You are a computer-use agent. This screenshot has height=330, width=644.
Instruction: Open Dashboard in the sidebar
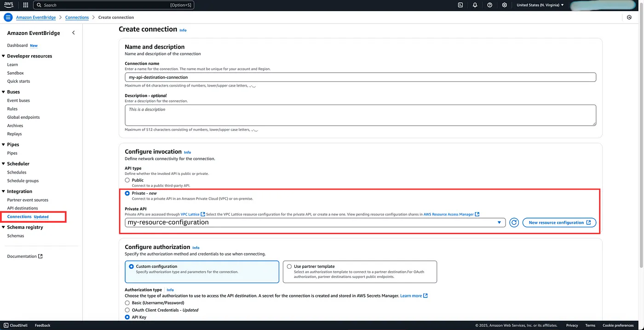tap(17, 46)
